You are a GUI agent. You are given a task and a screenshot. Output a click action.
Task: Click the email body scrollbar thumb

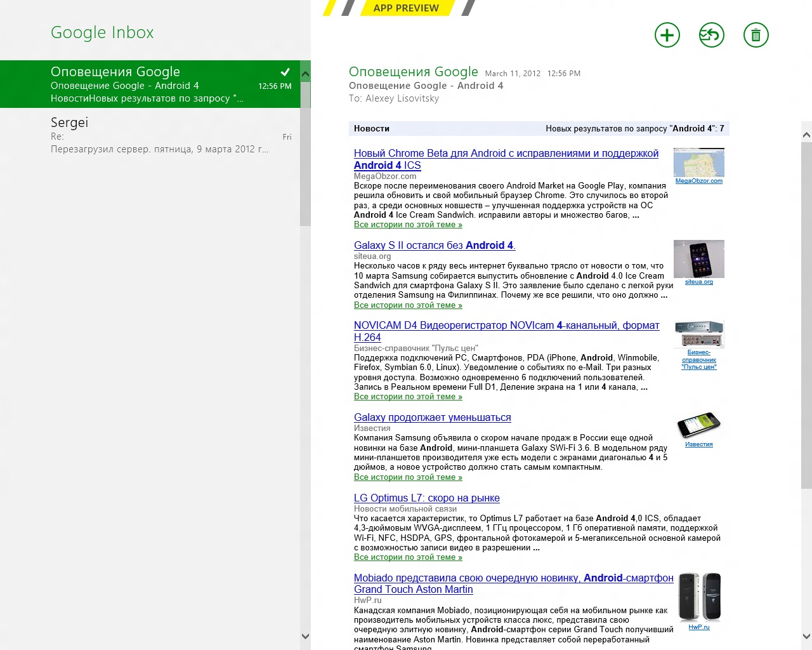tap(806, 315)
